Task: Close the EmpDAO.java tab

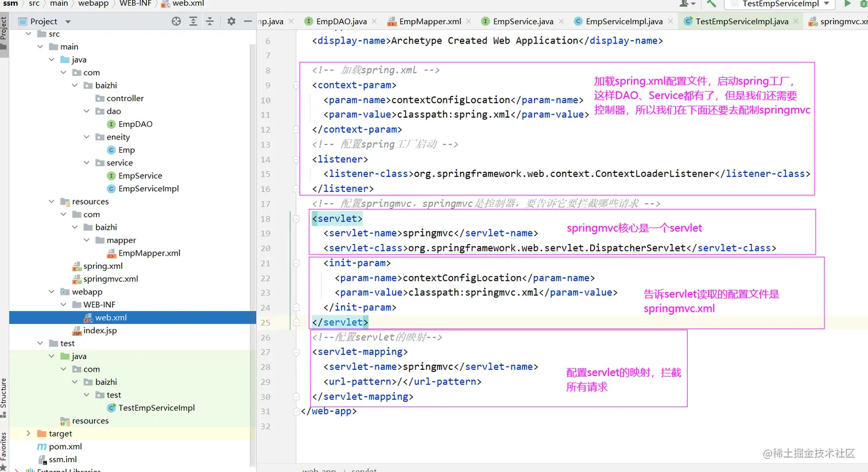Action: 374,21
